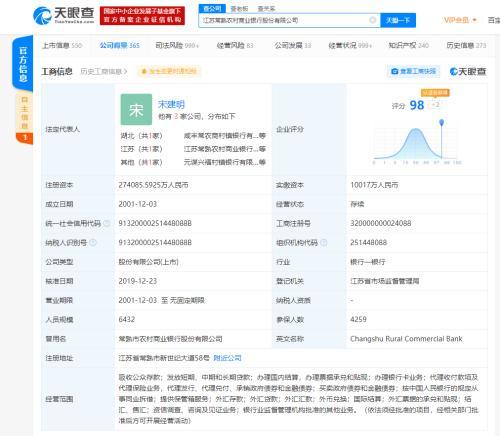Screen dimensions: 500x436
Task: Click the 百宝 link at header right
Action: pos(494,20)
